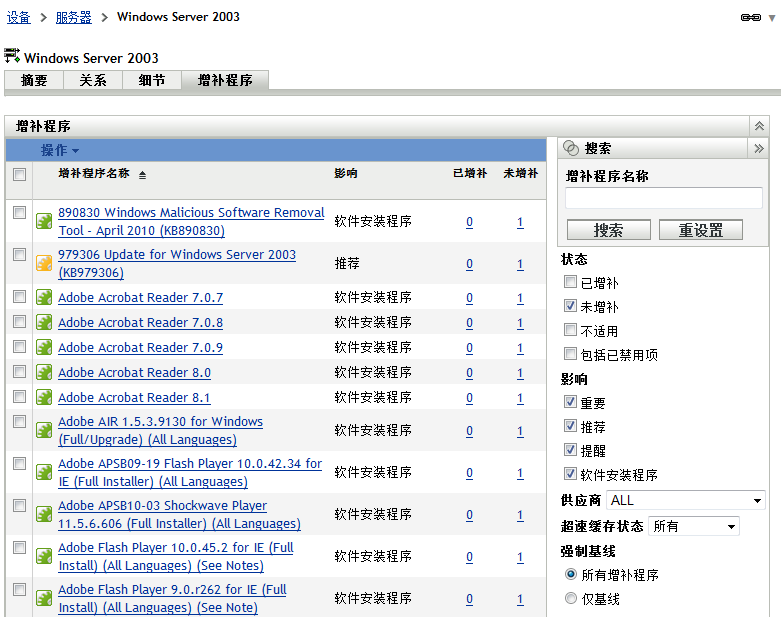Click the Windows Server 2003 server icon
The image size is (781, 617).
click(x=12, y=56)
